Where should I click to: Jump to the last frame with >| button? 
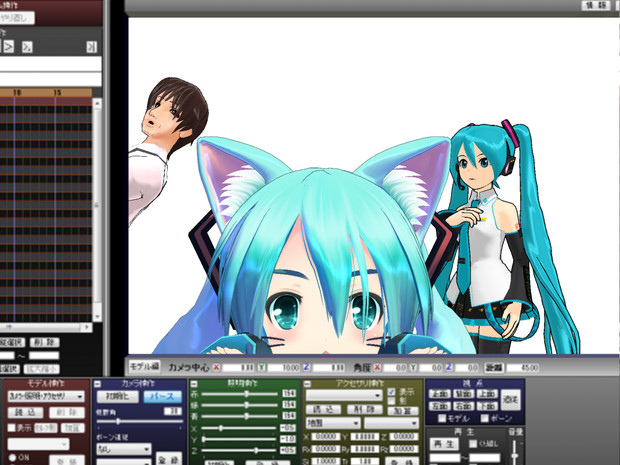click(x=92, y=47)
